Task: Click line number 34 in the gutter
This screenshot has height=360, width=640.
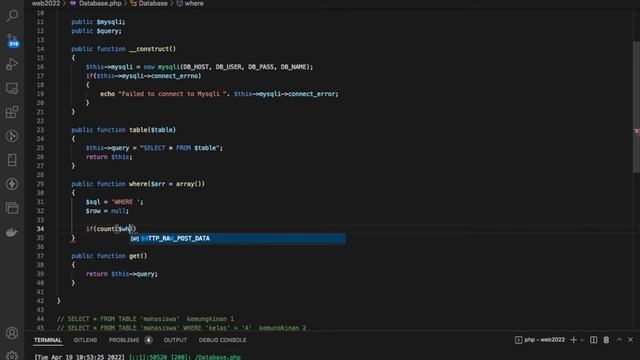Action: click(40, 229)
